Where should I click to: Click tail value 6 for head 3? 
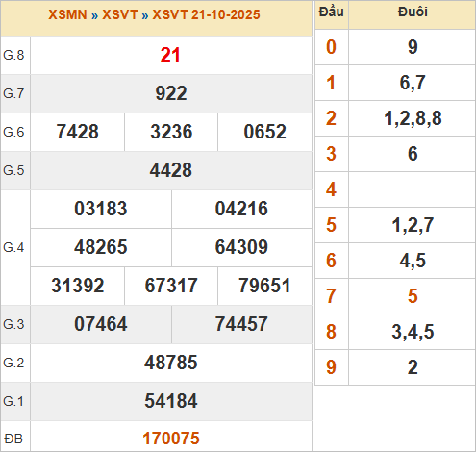pyautogui.click(x=413, y=154)
